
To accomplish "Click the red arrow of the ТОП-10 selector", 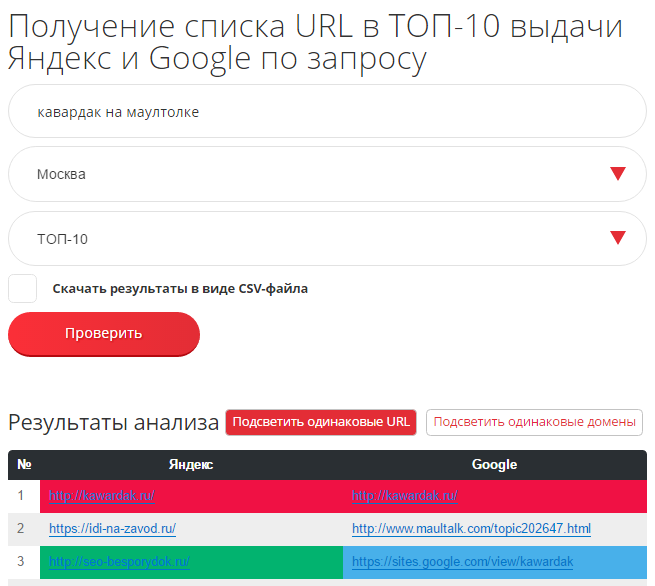I will (617, 238).
